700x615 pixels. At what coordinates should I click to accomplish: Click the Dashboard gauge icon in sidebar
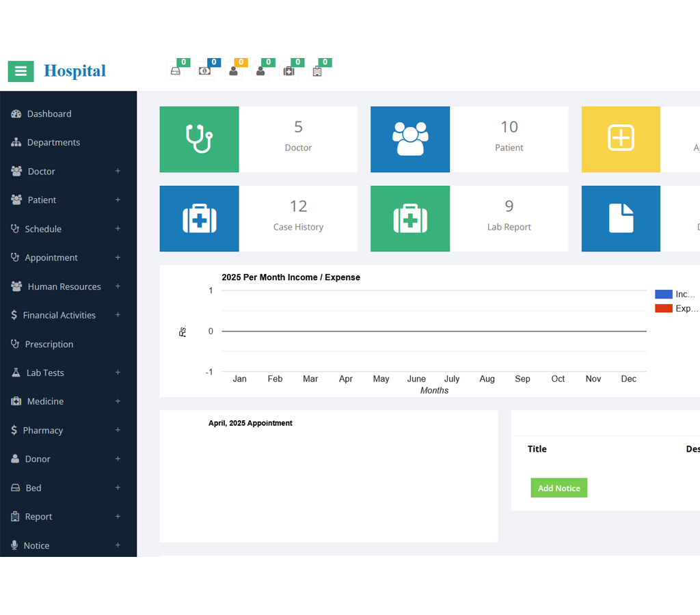(x=16, y=114)
